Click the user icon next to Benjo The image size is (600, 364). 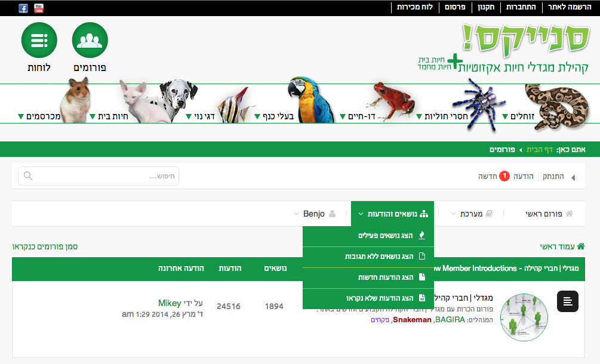(332, 214)
